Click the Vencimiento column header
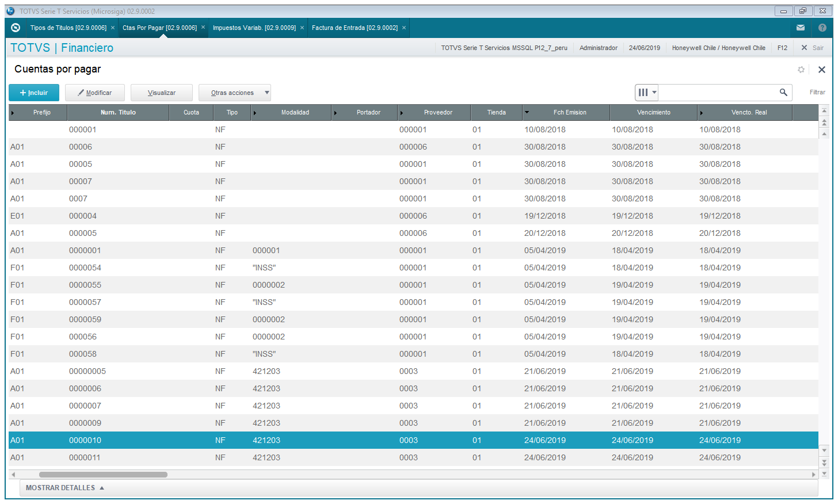The image size is (838, 504). coord(653,112)
